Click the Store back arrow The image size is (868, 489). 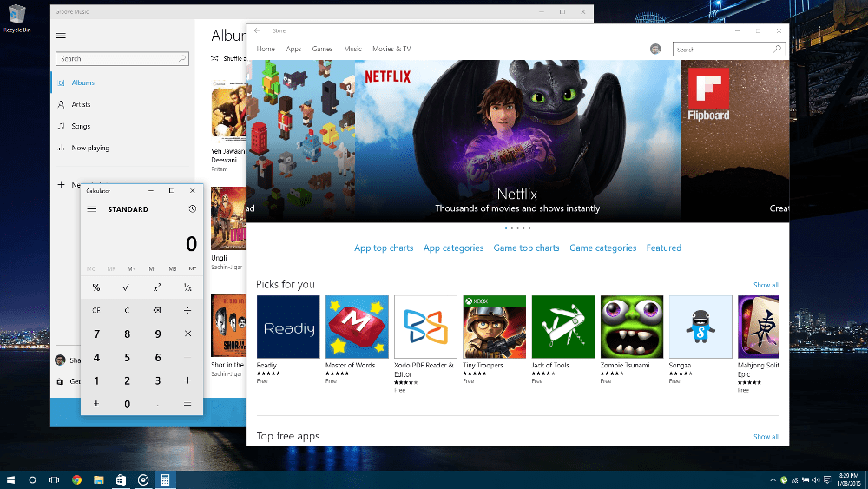(x=257, y=30)
